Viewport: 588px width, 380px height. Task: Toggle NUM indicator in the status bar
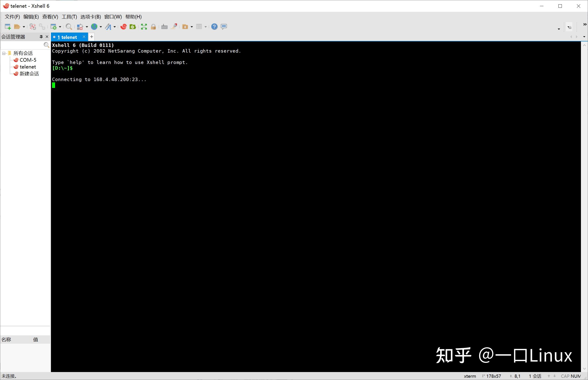577,376
